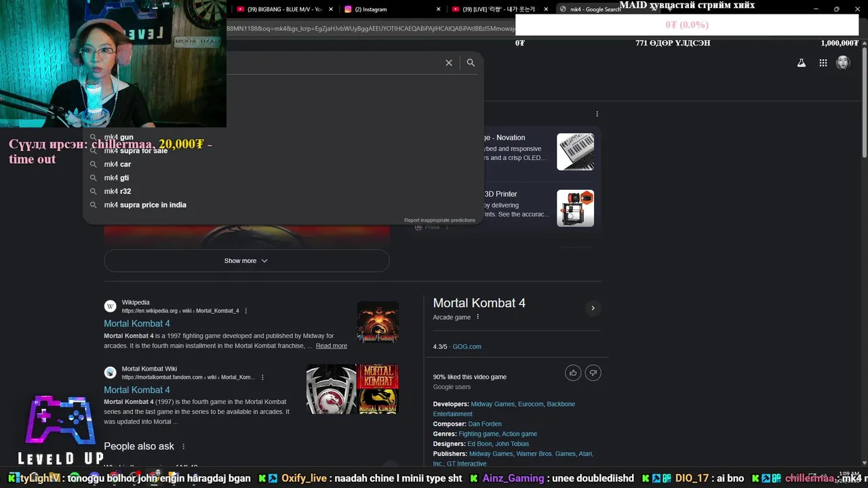Click the Wikipedia result's Mortal Kombat 4 thumbnail

point(378,322)
